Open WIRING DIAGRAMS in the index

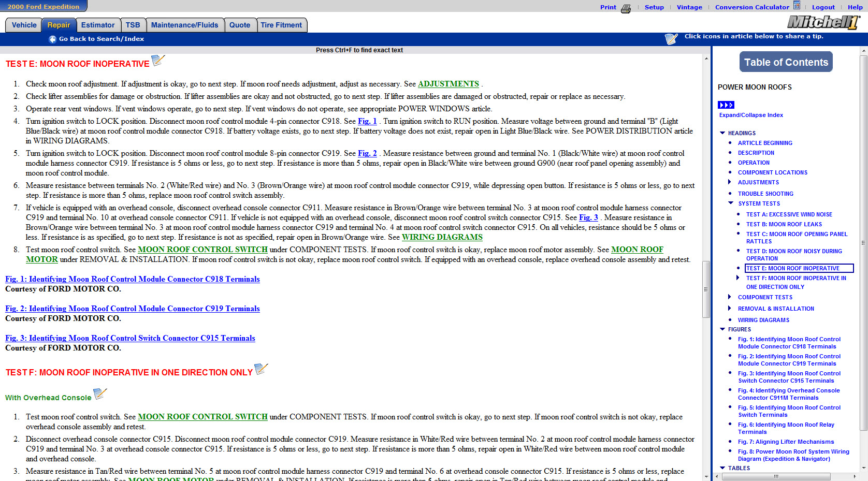[x=763, y=320]
